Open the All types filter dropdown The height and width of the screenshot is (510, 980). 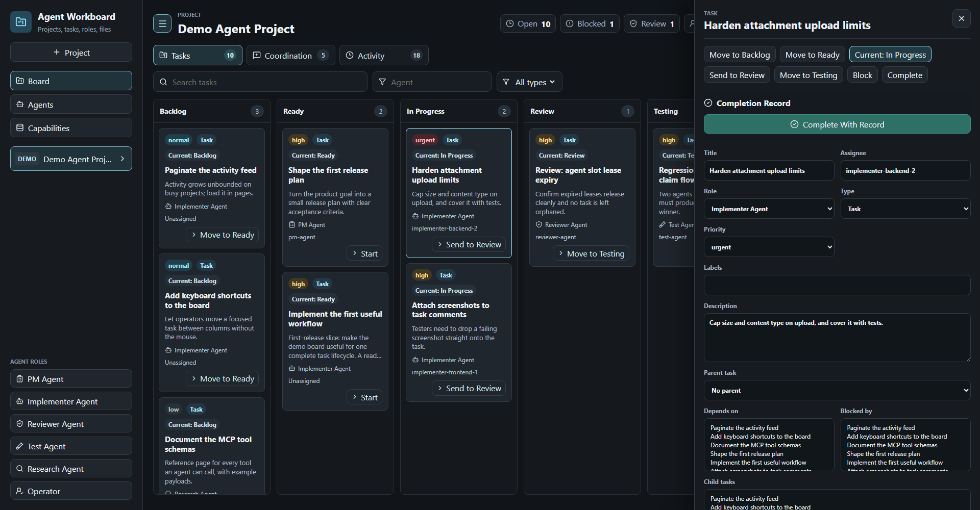click(529, 82)
